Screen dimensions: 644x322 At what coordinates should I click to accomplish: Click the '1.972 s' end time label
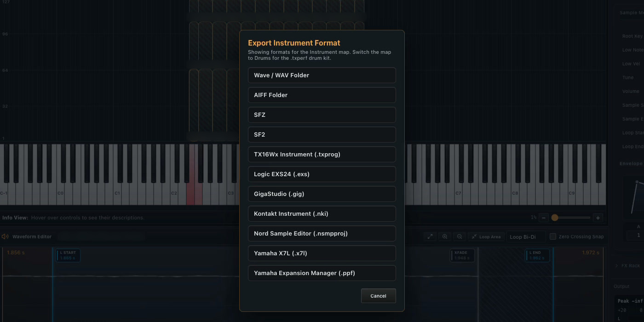coord(591,253)
